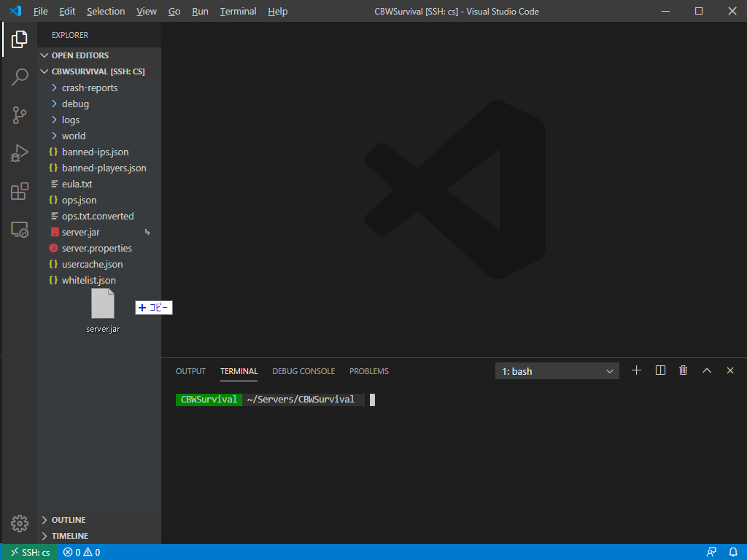Kill the terminal with trash icon

coord(683,370)
